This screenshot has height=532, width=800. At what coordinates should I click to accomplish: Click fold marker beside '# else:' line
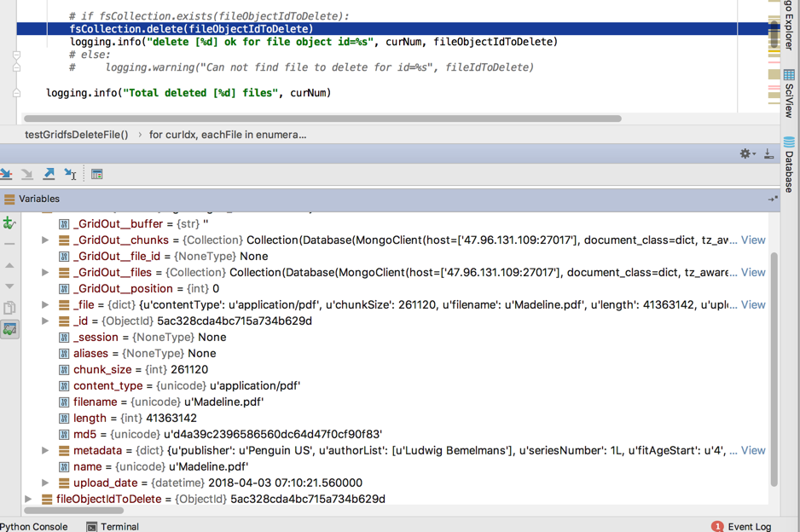[16, 55]
